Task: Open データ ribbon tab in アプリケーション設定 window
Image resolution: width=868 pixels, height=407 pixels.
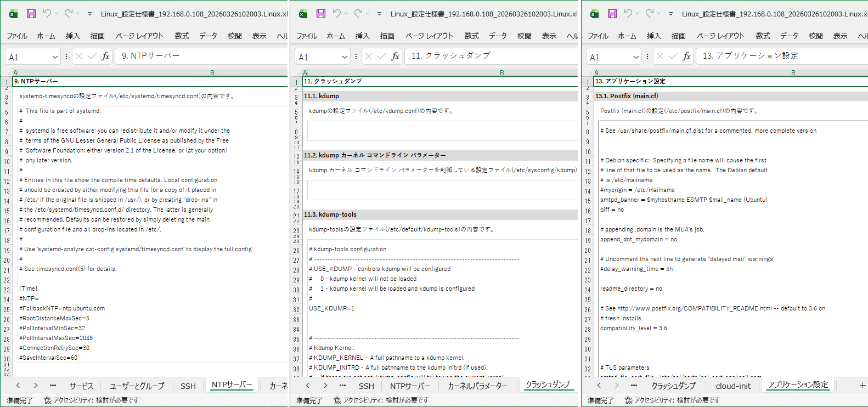Action: [789, 36]
